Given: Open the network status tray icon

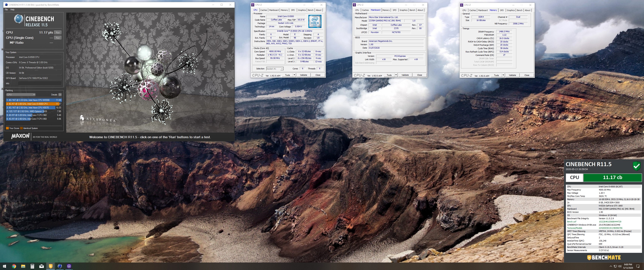Looking at the screenshot, I should [x=615, y=266].
